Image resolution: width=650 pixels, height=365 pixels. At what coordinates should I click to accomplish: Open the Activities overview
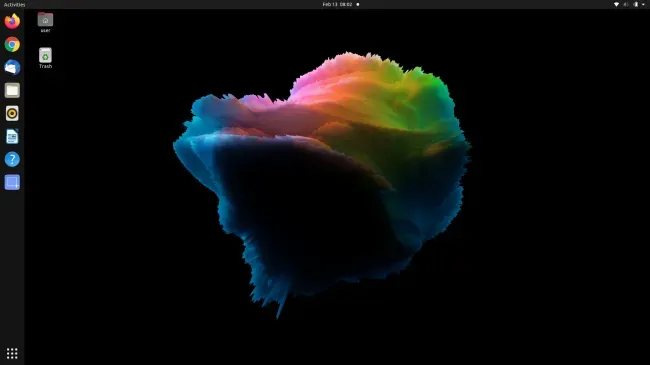[15, 5]
